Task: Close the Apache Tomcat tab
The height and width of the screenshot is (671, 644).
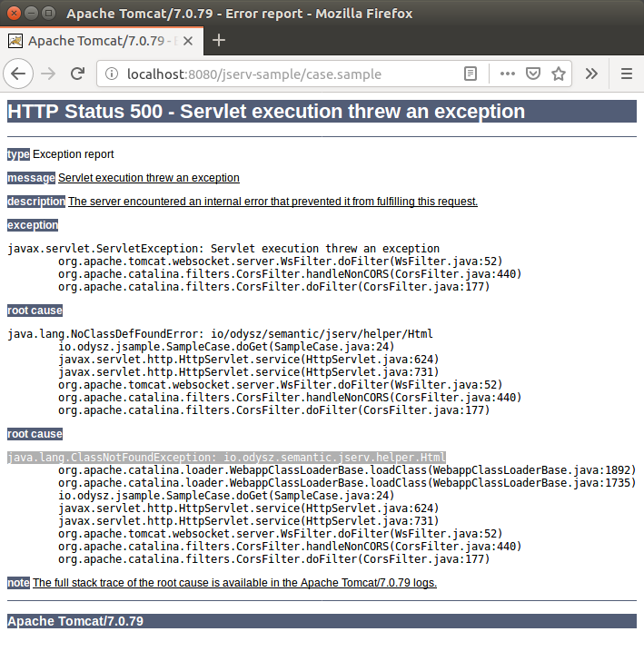Action: pyautogui.click(x=187, y=41)
